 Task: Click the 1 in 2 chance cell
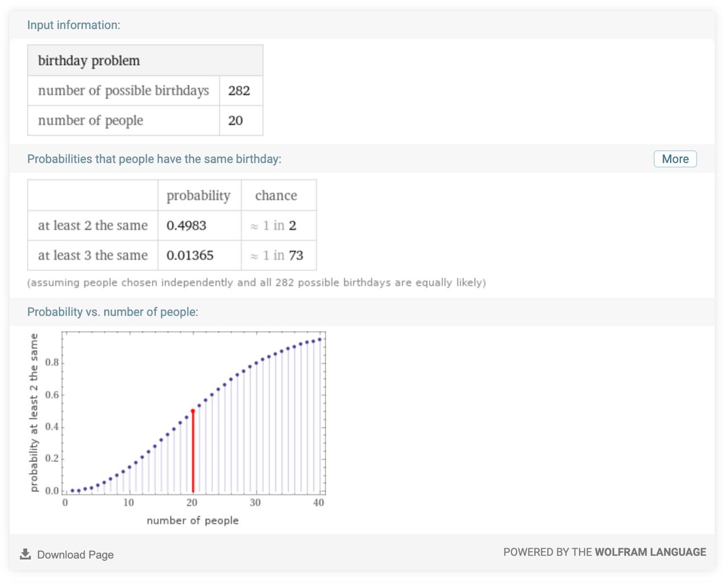pyautogui.click(x=279, y=226)
